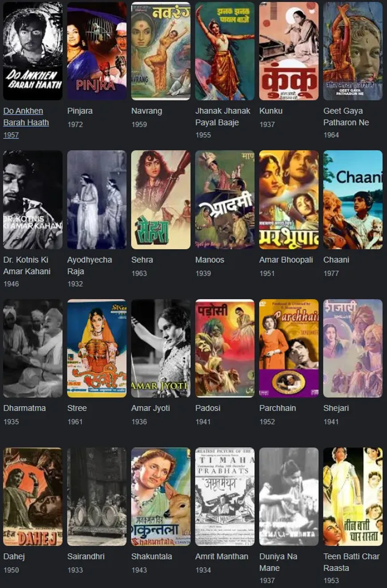
Task: Select the Ayodhyecha Raja title text
Action: [90, 265]
